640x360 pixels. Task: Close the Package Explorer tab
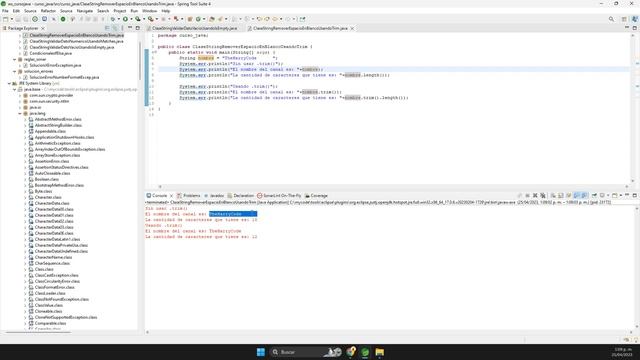click(x=43, y=28)
